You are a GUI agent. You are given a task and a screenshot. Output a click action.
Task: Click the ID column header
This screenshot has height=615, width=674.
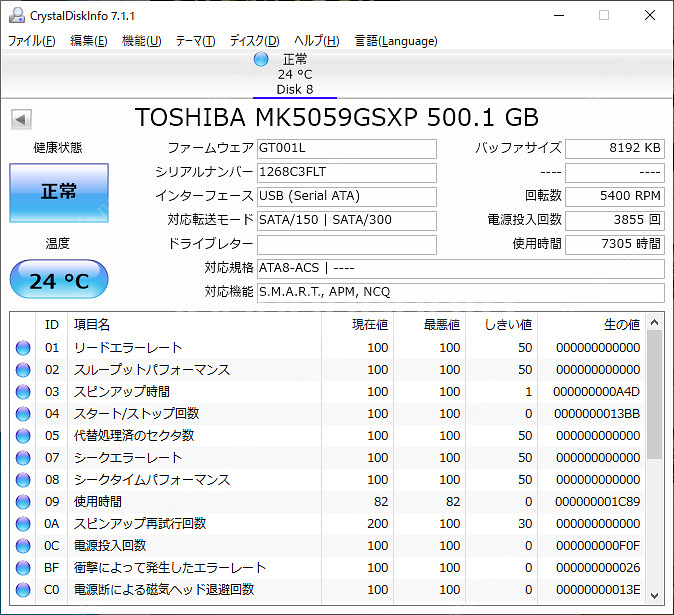[52, 324]
